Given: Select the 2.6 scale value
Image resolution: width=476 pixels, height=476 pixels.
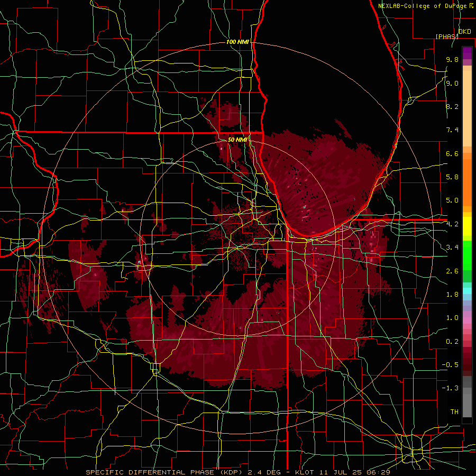Looking at the screenshot, I should 452,271.
